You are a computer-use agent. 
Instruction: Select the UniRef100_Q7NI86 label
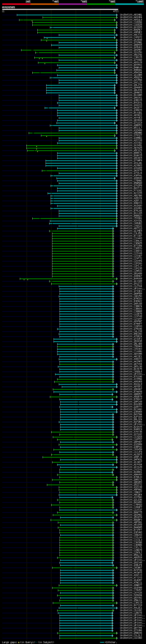pyautogui.click(x=131, y=329)
